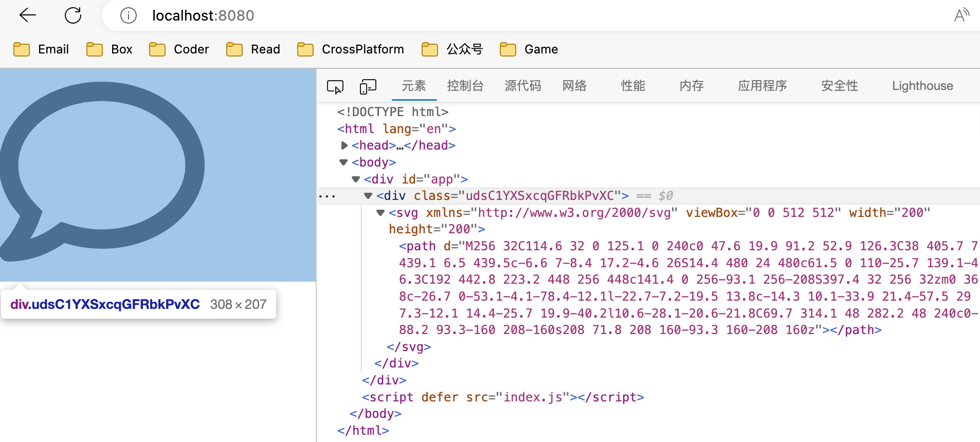Open the 公众号 bookmark folder
This screenshot has width=980, height=442.
[452, 49]
